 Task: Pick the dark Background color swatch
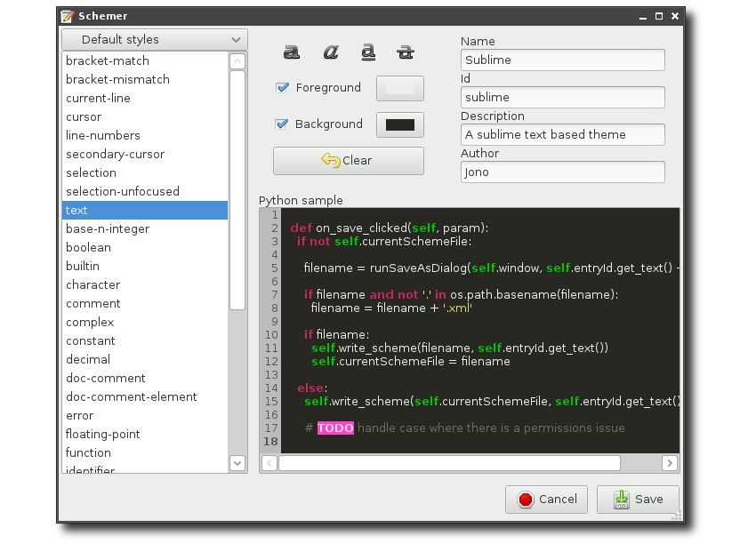(399, 124)
